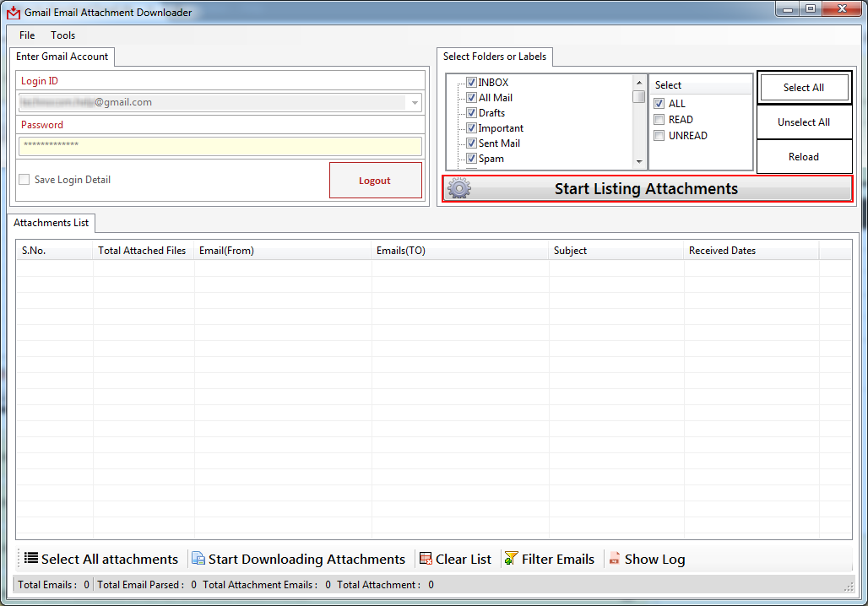Image resolution: width=868 pixels, height=606 pixels.
Task: Click the Select column header in filter list
Action: pos(701,85)
